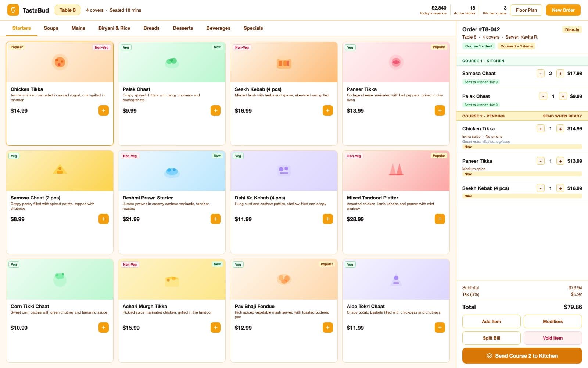Click the Kitchen queue counter
Viewport: 588px width, 368px height.
(x=495, y=10)
